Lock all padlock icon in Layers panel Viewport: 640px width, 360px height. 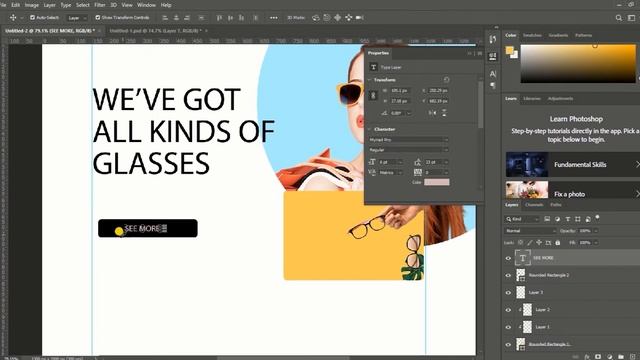[558, 242]
